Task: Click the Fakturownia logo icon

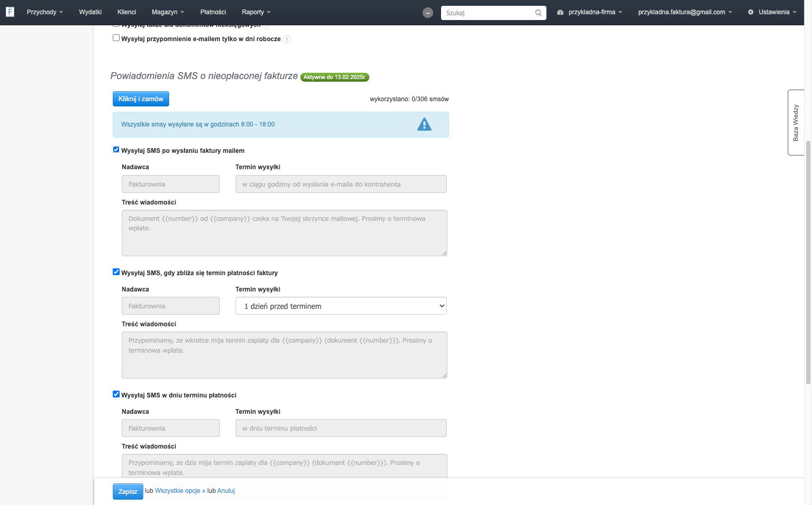Action: pyautogui.click(x=10, y=12)
